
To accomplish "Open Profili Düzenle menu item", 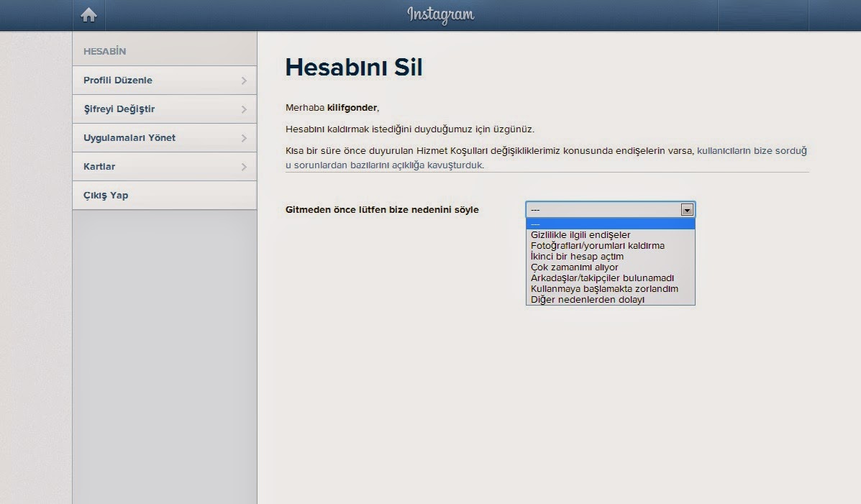I will tap(164, 80).
